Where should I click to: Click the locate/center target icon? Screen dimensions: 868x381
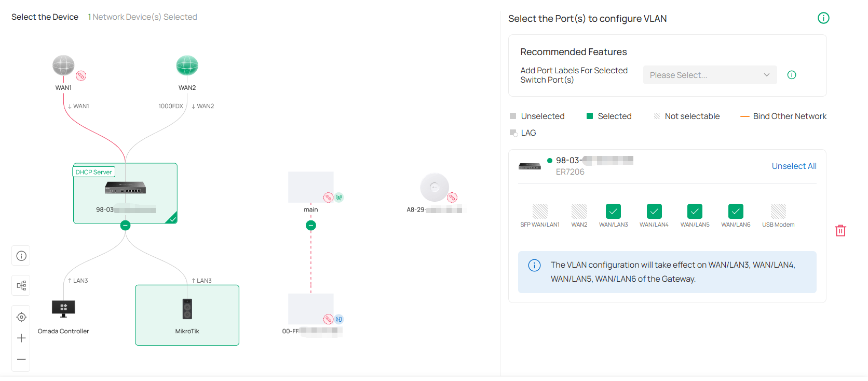click(x=21, y=317)
